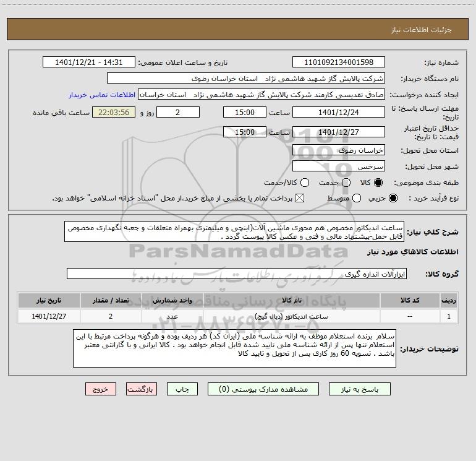This screenshot has height=461, width=476.
Task: Select the کالا radio button
Action: [x=378, y=183]
